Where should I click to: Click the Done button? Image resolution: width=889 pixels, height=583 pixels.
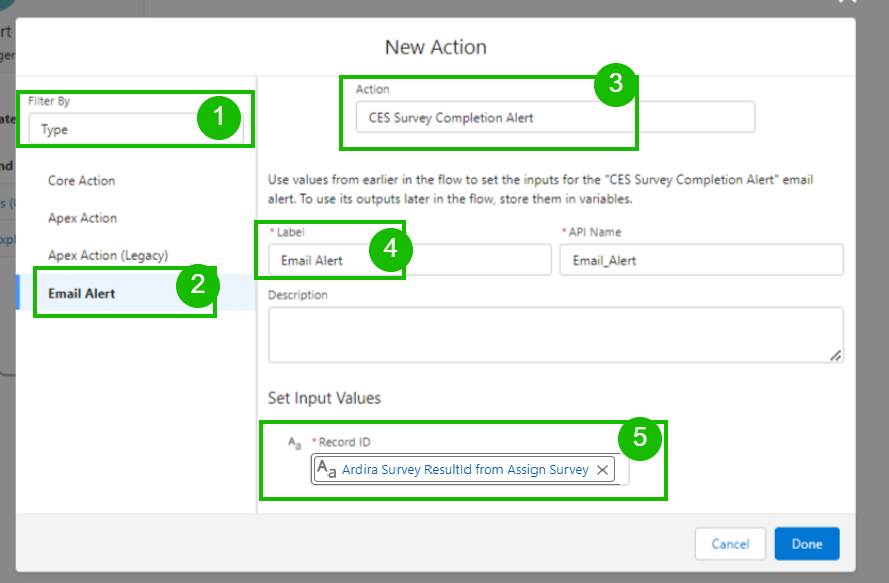tap(807, 543)
